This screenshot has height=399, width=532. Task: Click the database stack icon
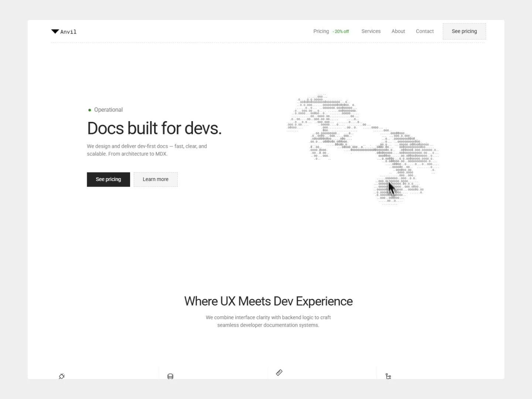point(170,376)
